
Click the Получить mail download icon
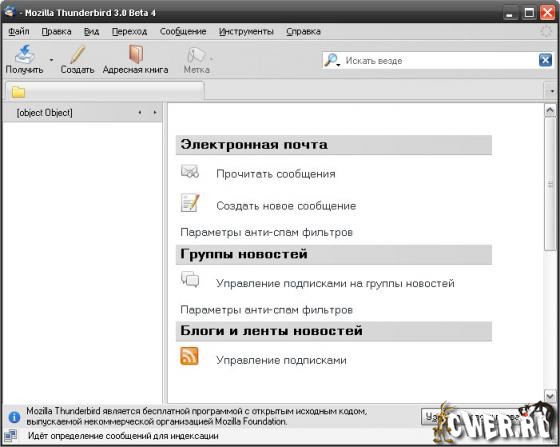tap(24, 54)
